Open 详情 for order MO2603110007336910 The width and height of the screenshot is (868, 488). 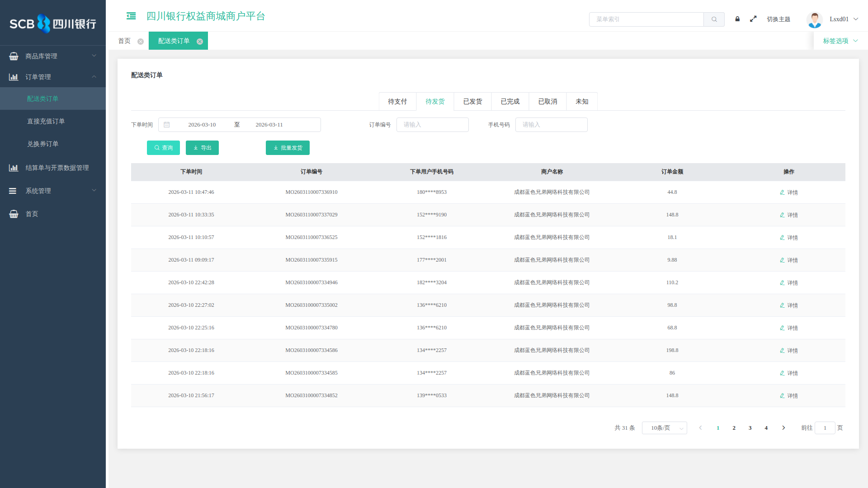coord(789,192)
